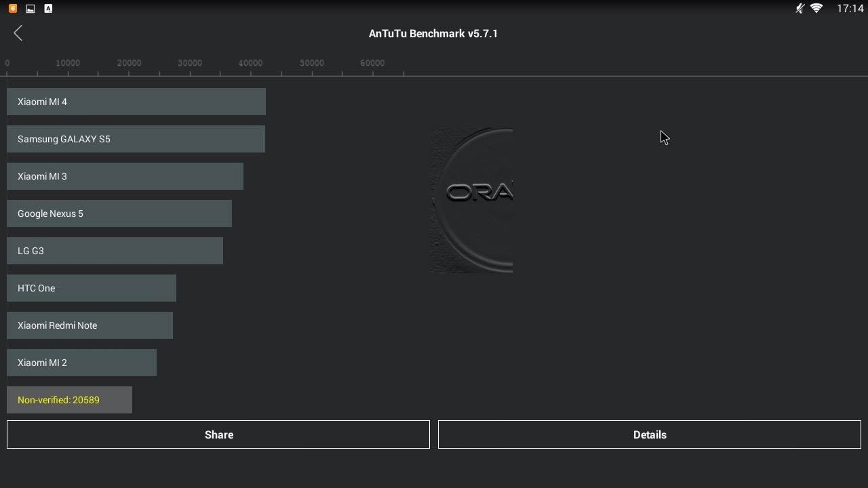Select the Xiaomi MI 3 score bar
The width and height of the screenshot is (868, 488).
(x=125, y=176)
